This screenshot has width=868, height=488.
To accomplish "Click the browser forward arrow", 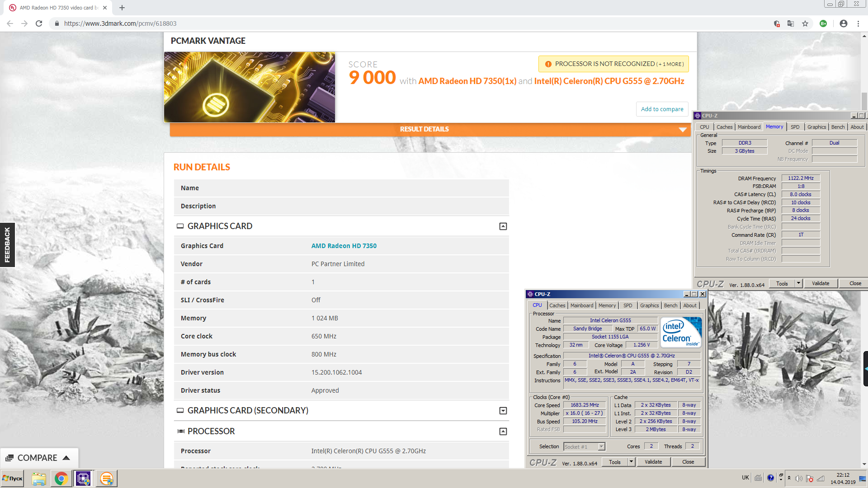I will (x=24, y=23).
